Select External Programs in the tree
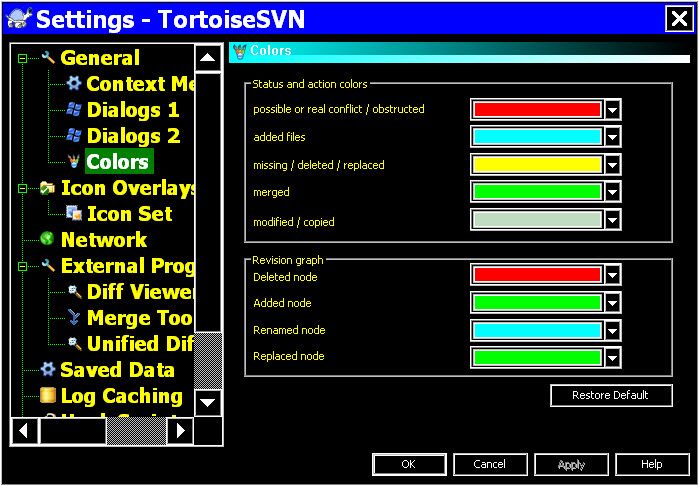The width and height of the screenshot is (699, 486). (x=127, y=266)
